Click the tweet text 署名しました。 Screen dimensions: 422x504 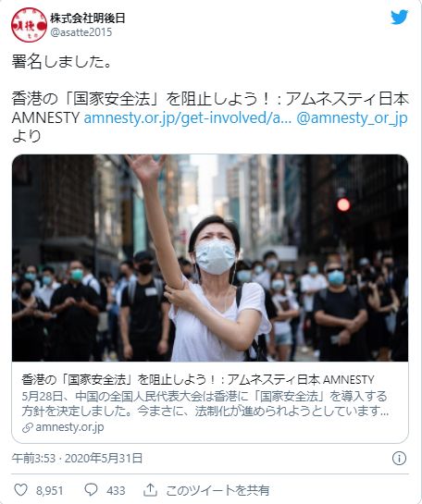point(61,62)
